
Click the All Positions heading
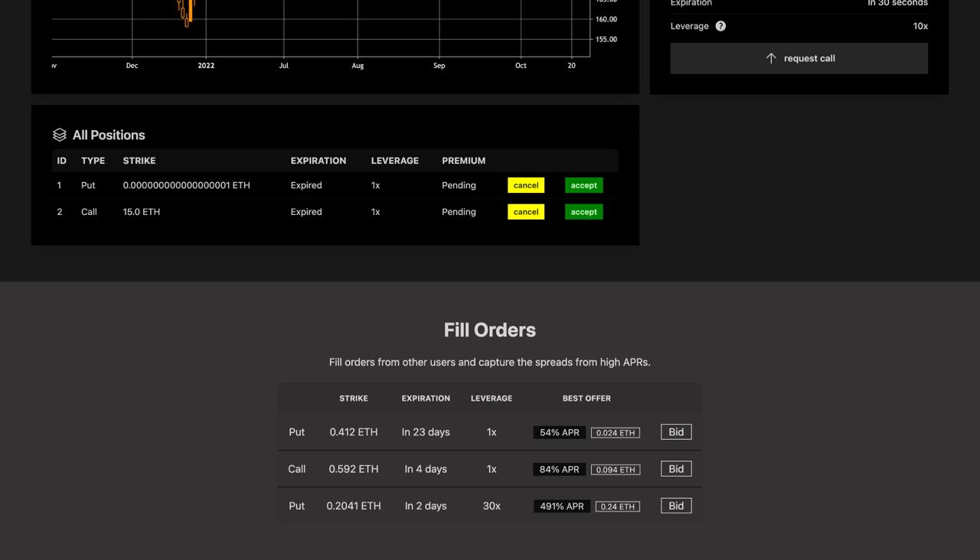[x=109, y=135]
